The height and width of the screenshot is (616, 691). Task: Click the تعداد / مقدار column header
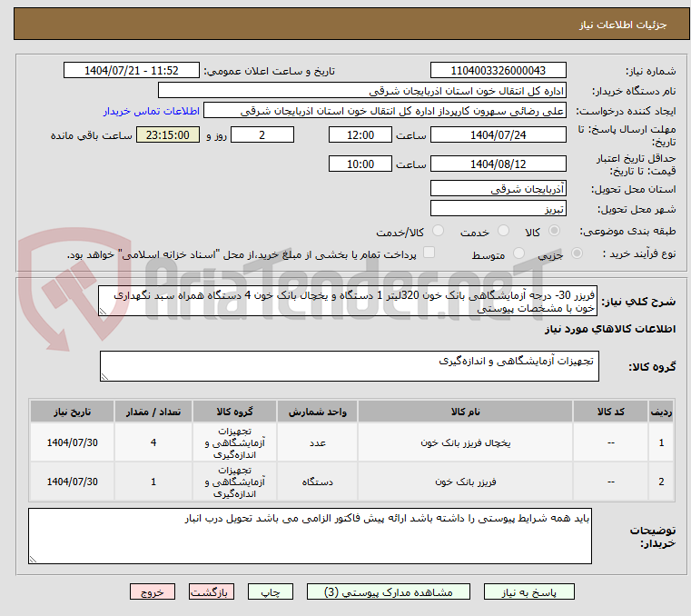click(153, 412)
